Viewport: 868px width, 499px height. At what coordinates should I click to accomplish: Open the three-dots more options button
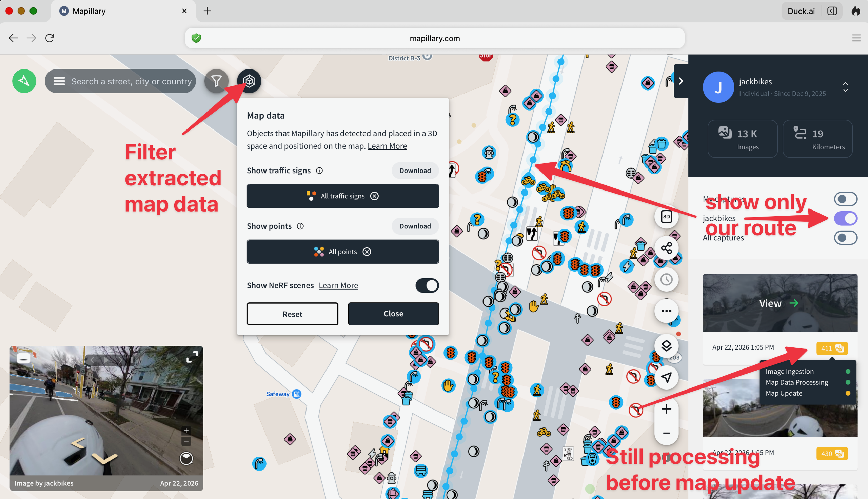(666, 311)
